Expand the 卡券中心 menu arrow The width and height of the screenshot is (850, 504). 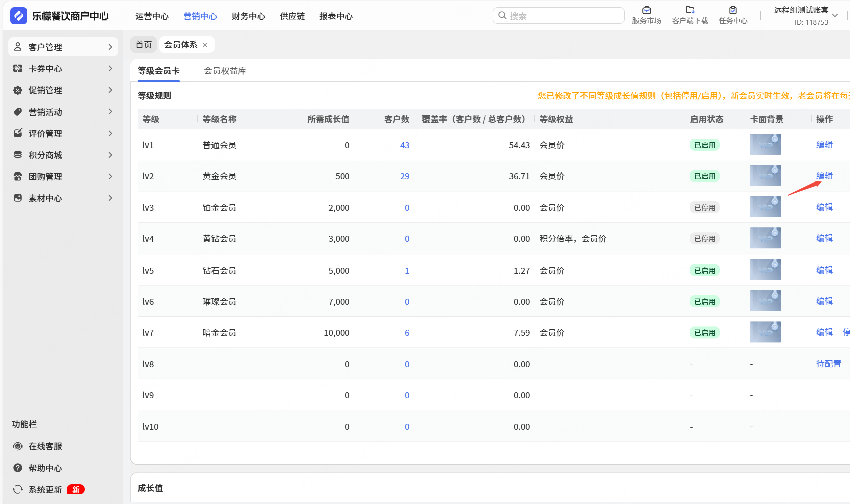pyautogui.click(x=110, y=68)
